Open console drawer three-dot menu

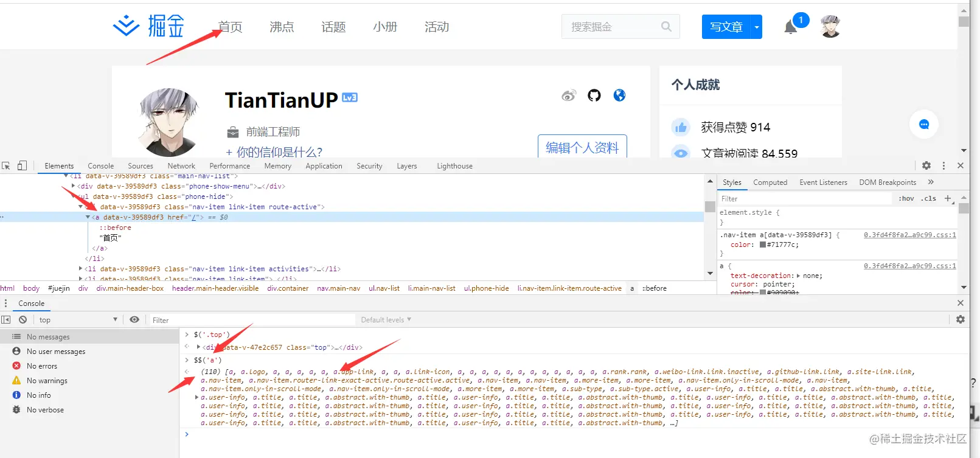point(5,303)
